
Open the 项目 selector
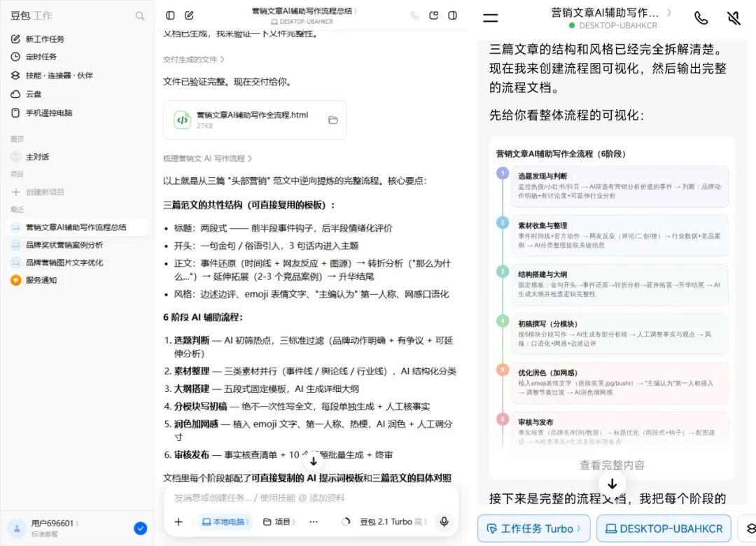(x=279, y=521)
